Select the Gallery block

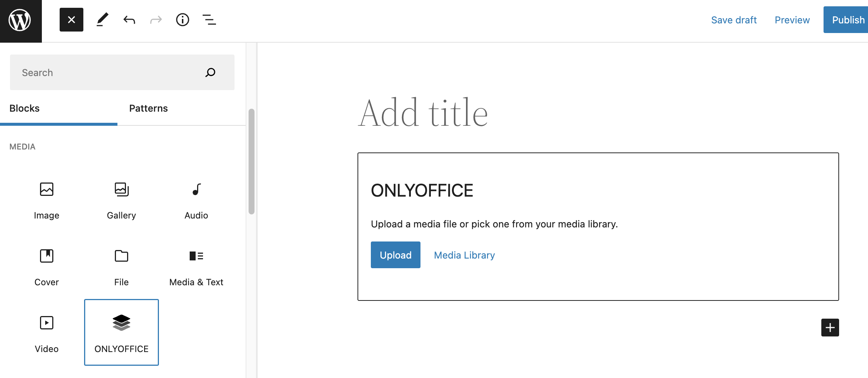[x=121, y=200]
